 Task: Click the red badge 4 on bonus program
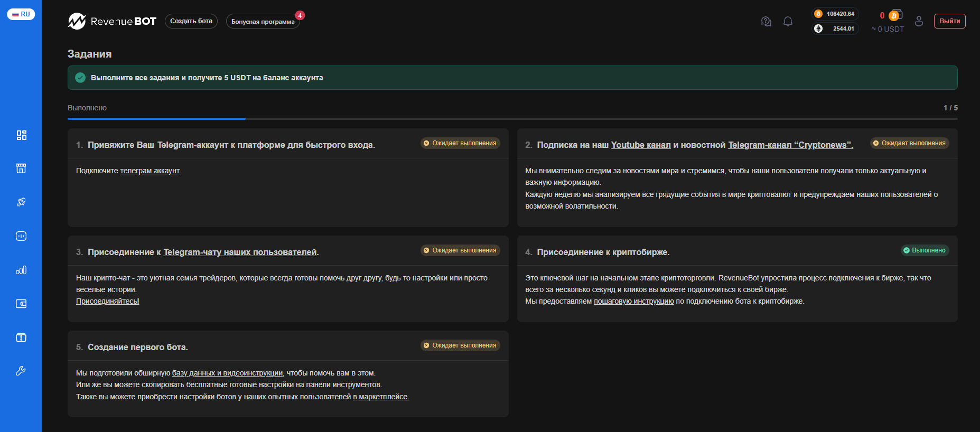[x=300, y=15]
